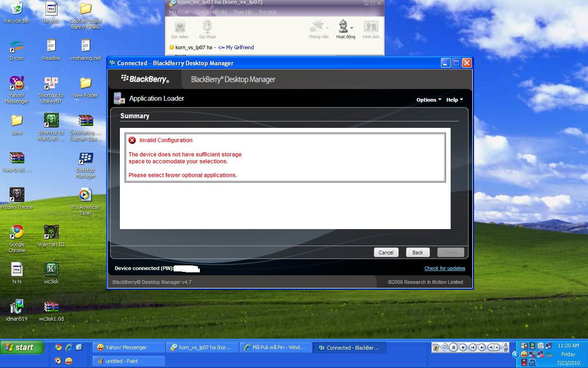Image resolution: width=588 pixels, height=368 pixels.
Task: Select the wc3isk1.0d archive icon
Action: click(51, 310)
